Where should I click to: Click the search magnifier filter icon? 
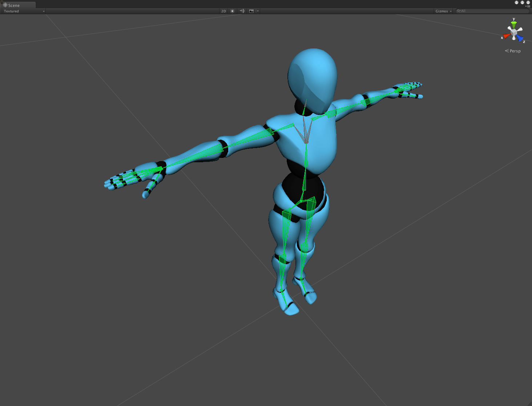point(459,11)
